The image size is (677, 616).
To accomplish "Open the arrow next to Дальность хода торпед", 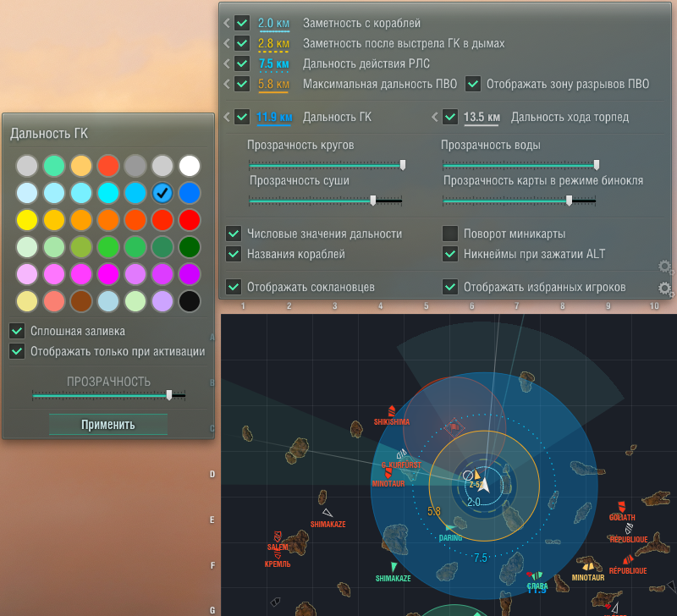I will (435, 117).
